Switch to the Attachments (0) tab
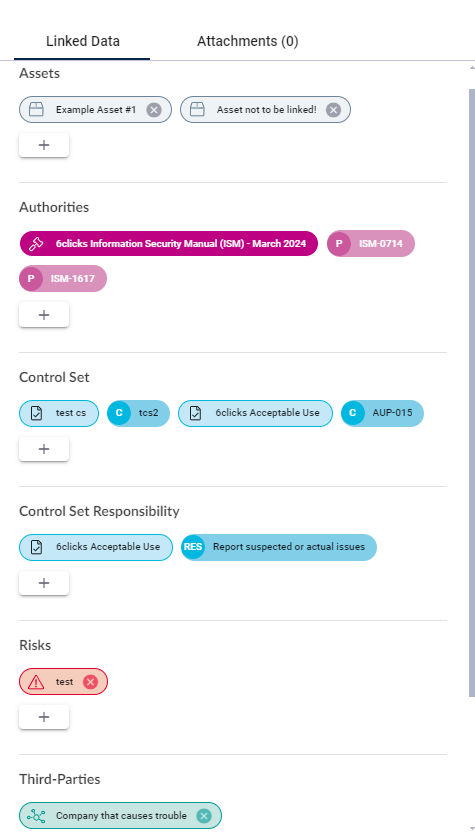The image size is (475, 839). 248,41
